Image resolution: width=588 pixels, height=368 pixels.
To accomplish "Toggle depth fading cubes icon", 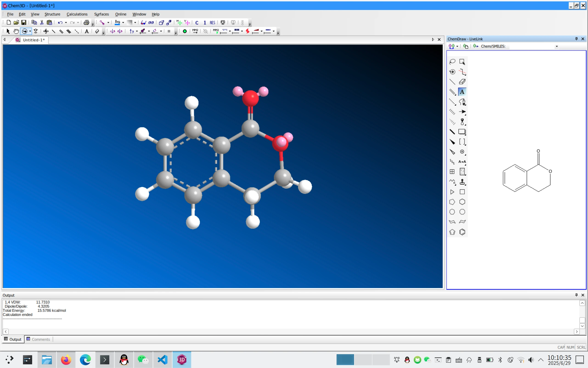I will pos(169,22).
